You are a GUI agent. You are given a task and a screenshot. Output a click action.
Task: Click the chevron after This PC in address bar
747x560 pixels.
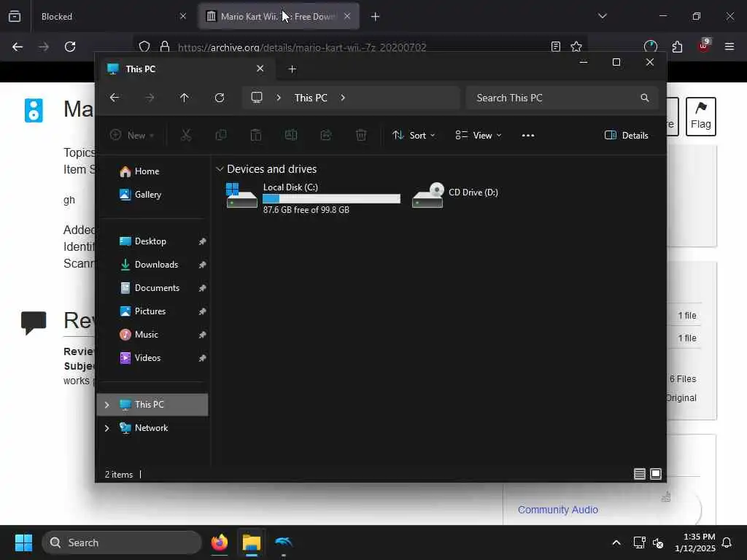pyautogui.click(x=343, y=98)
